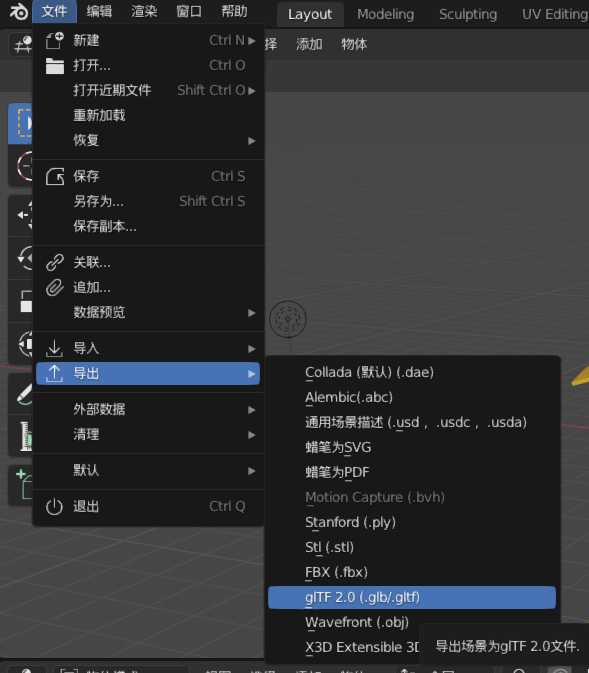Choose 保存副本... entry

(149, 226)
